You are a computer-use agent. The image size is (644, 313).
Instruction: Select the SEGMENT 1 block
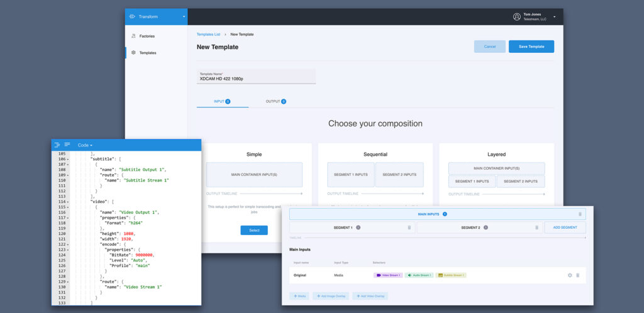click(352, 228)
